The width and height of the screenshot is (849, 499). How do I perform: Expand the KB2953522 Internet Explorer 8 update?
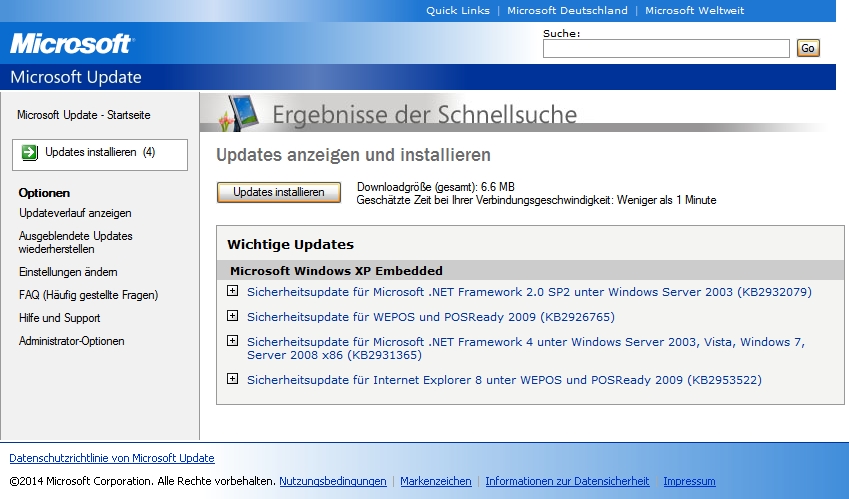232,379
